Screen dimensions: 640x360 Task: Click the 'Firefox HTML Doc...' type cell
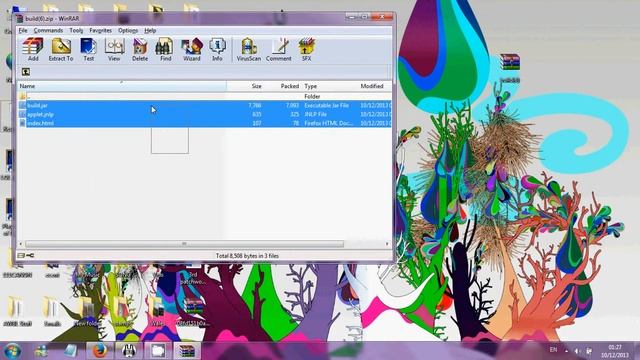(329, 123)
